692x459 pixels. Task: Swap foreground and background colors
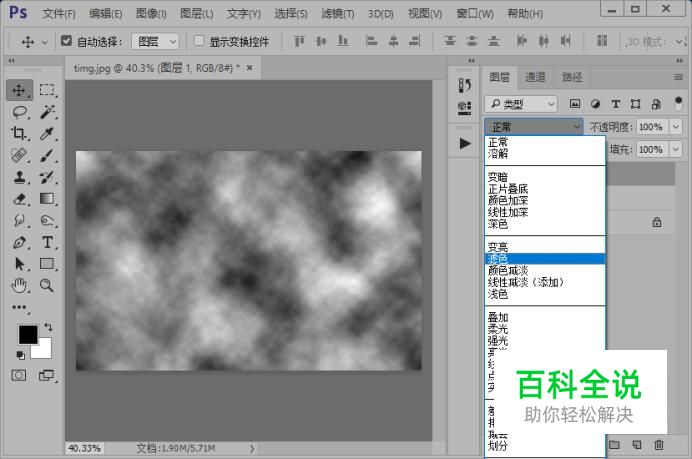tap(48, 327)
